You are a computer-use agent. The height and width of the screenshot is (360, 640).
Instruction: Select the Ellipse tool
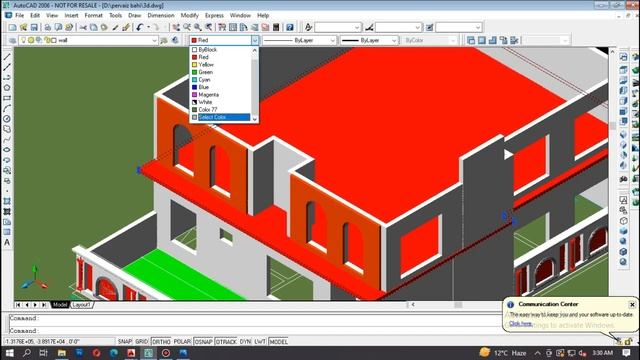[x=7, y=150]
